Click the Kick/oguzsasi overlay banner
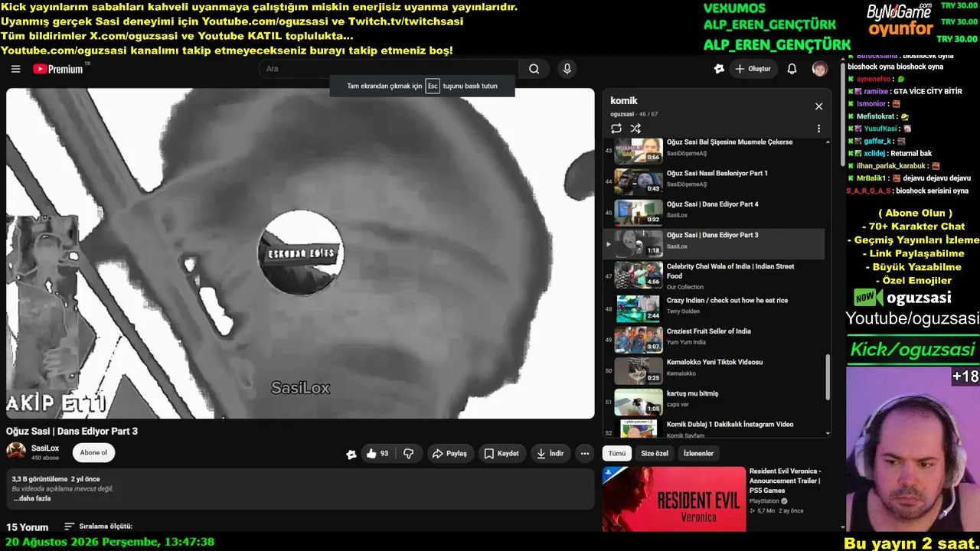 click(x=913, y=350)
